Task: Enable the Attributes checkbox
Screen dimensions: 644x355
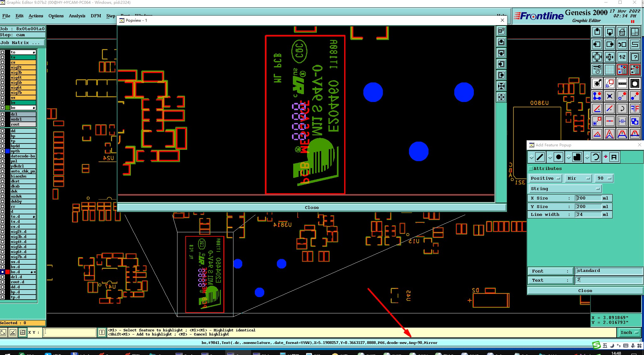Action: (531, 169)
